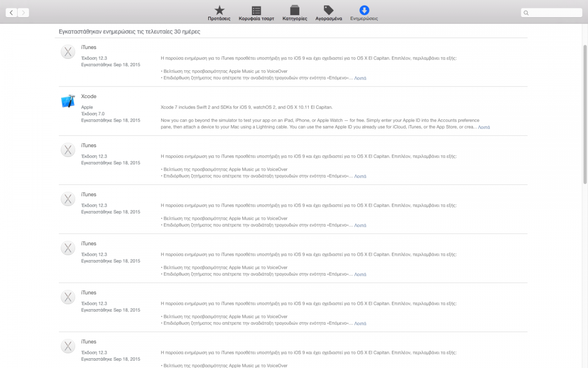This screenshot has height=368, width=588.
Task: Click Λοιπά in the iTunes entry just below Xcode
Action: (x=360, y=176)
